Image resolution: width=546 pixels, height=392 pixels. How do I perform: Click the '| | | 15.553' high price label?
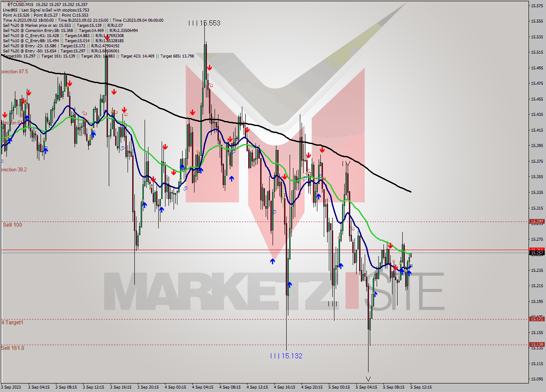tap(205, 23)
